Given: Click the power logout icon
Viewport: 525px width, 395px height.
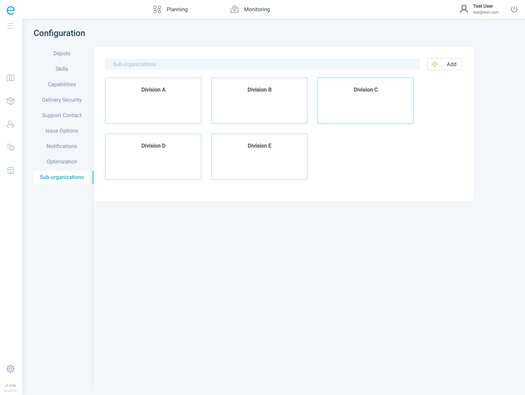Looking at the screenshot, I should (514, 9).
